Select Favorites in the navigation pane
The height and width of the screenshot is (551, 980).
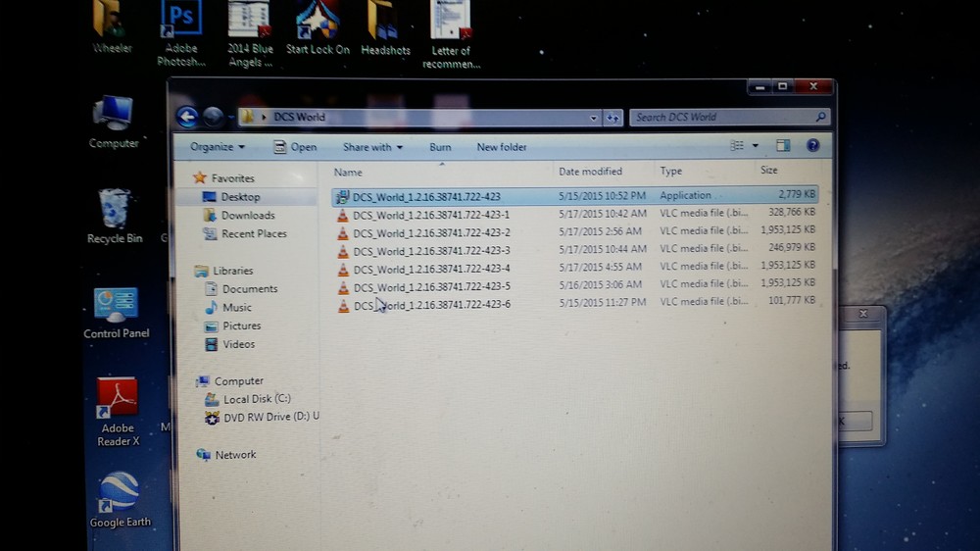tap(232, 178)
